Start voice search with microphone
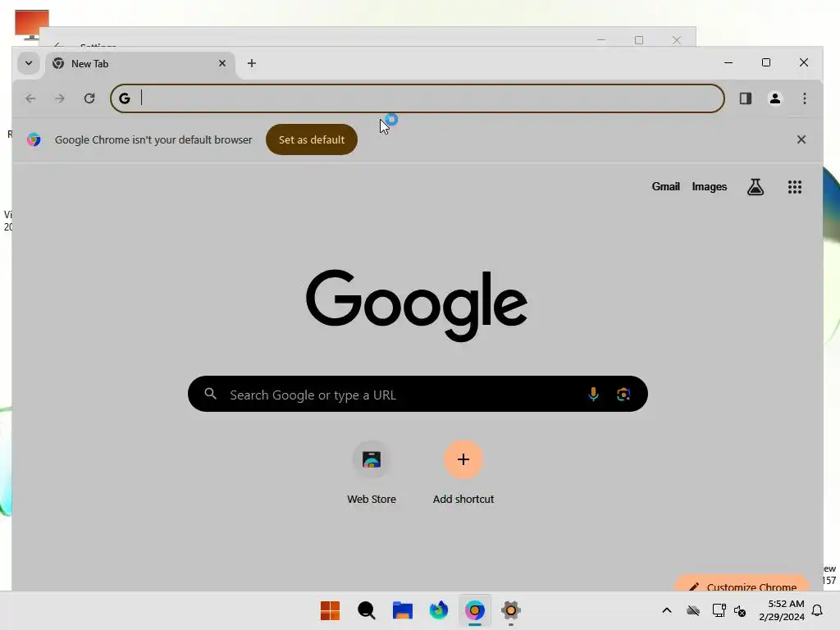This screenshot has height=630, width=840. tap(594, 395)
